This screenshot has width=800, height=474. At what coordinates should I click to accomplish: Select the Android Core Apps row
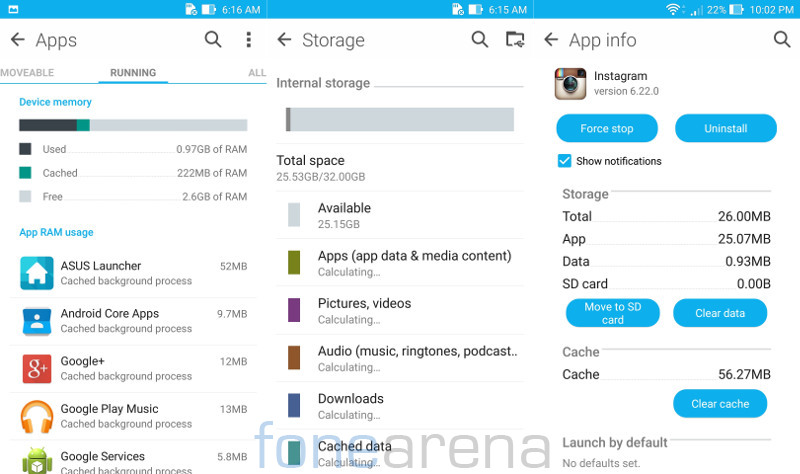(133, 321)
